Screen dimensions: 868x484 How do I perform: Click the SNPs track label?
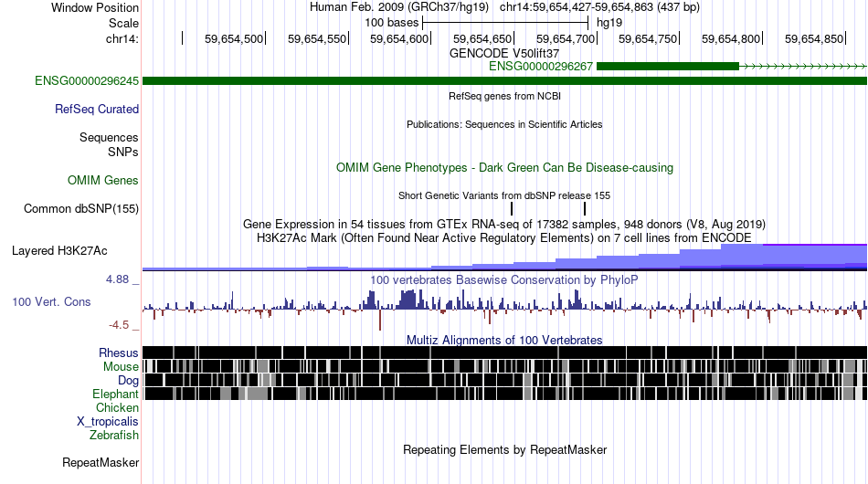123,152
